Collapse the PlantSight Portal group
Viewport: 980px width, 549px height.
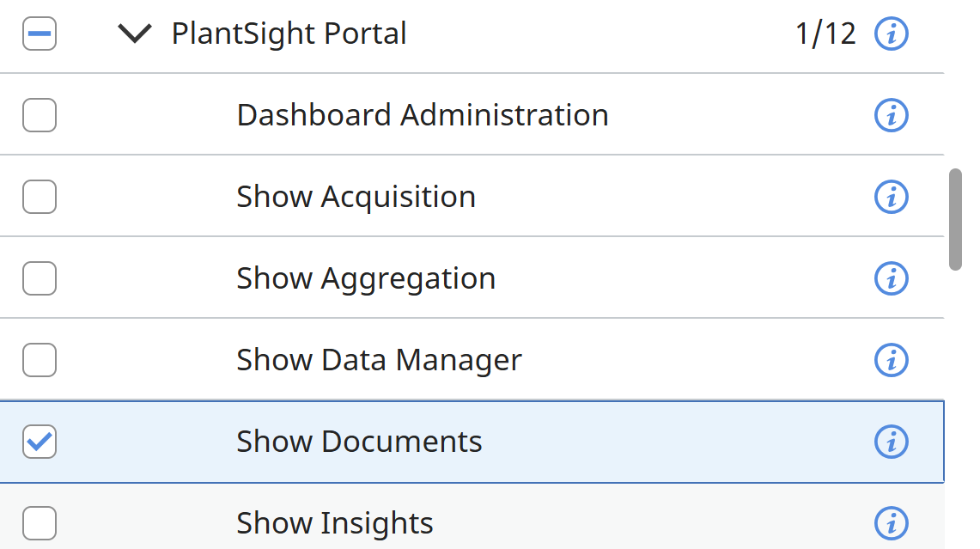point(134,34)
